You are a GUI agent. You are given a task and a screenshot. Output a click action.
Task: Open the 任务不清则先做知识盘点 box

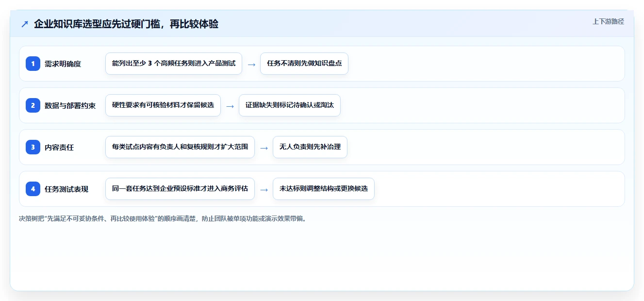(x=304, y=64)
